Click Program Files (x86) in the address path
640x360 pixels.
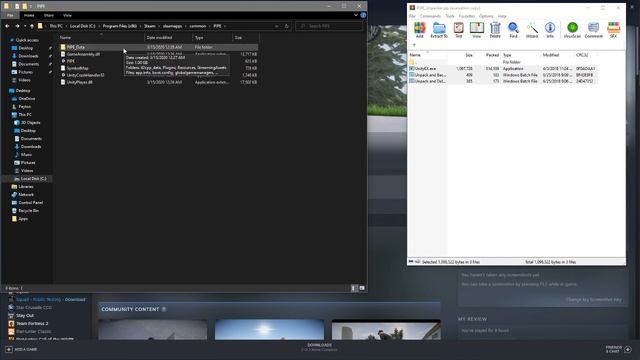[120, 26]
